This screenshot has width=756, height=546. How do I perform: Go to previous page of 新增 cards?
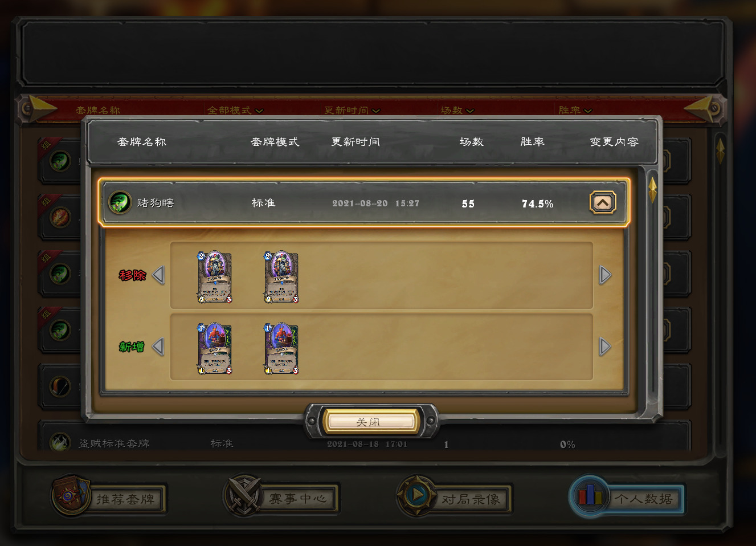point(158,347)
